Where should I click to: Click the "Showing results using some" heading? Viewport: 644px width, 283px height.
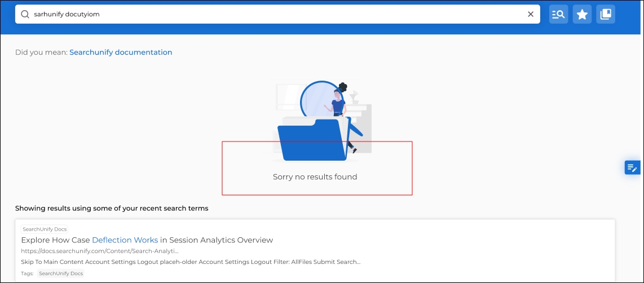click(x=112, y=209)
